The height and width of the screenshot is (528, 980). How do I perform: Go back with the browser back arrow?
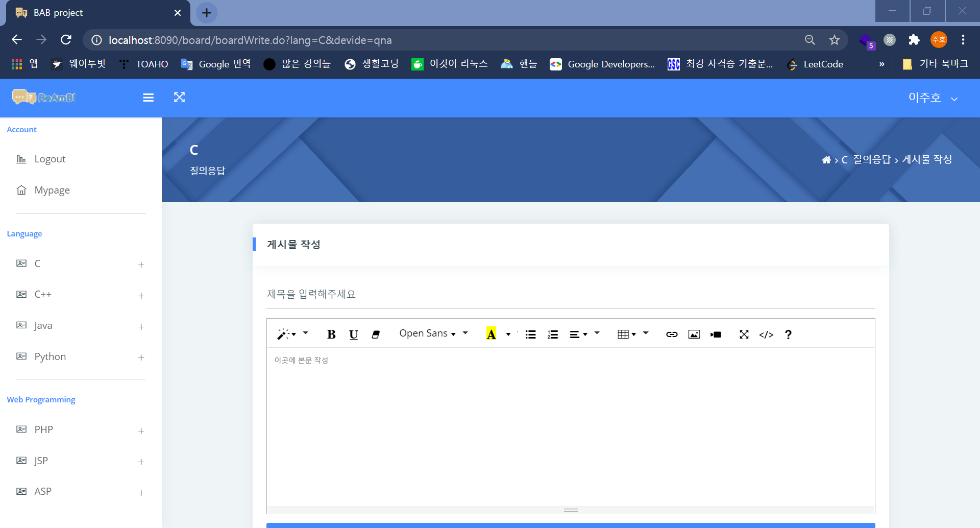pyautogui.click(x=17, y=40)
